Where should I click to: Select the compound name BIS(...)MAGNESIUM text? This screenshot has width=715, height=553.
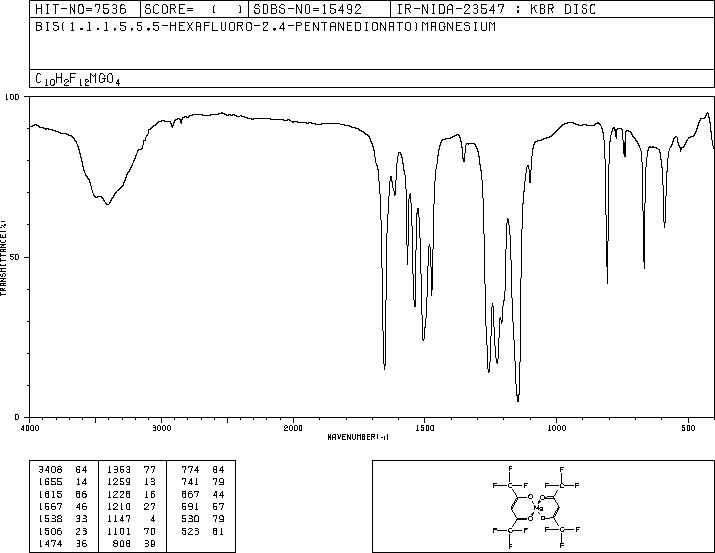tap(265, 26)
